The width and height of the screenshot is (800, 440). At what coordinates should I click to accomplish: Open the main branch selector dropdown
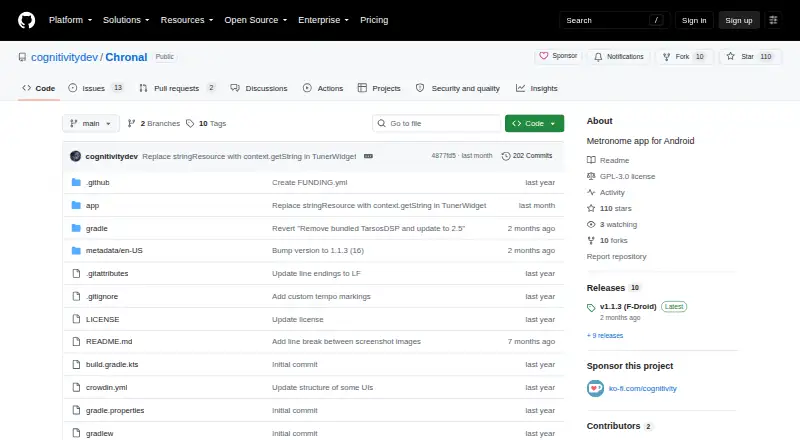91,124
